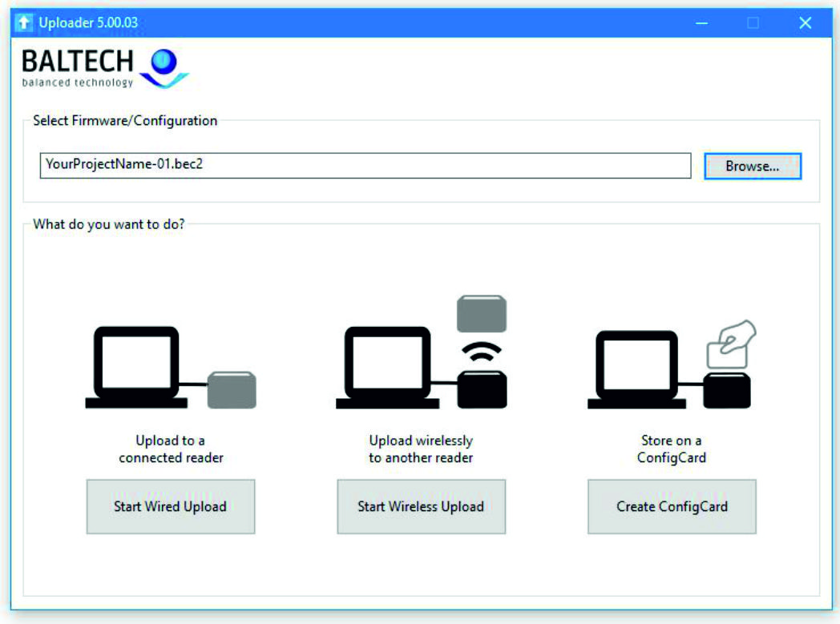
Task: Click the 'Upload wirelessly to another reader' text
Action: [x=421, y=449]
